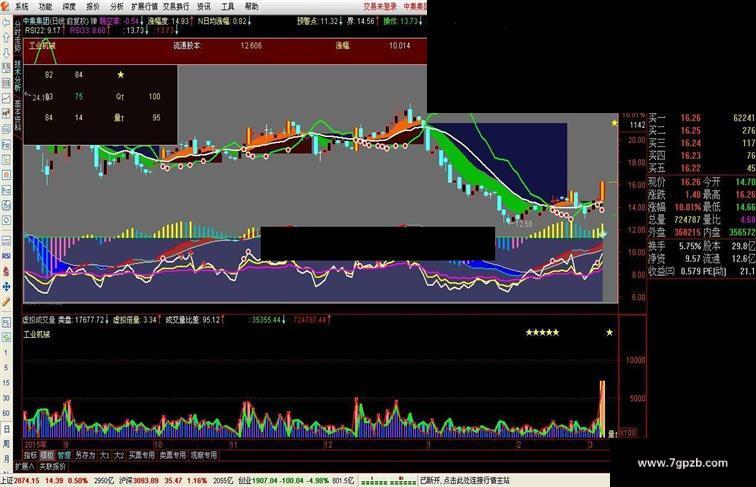Select the 周 weekly period button
Image resolution: width=756 pixels, height=487 pixels.
[6, 444]
